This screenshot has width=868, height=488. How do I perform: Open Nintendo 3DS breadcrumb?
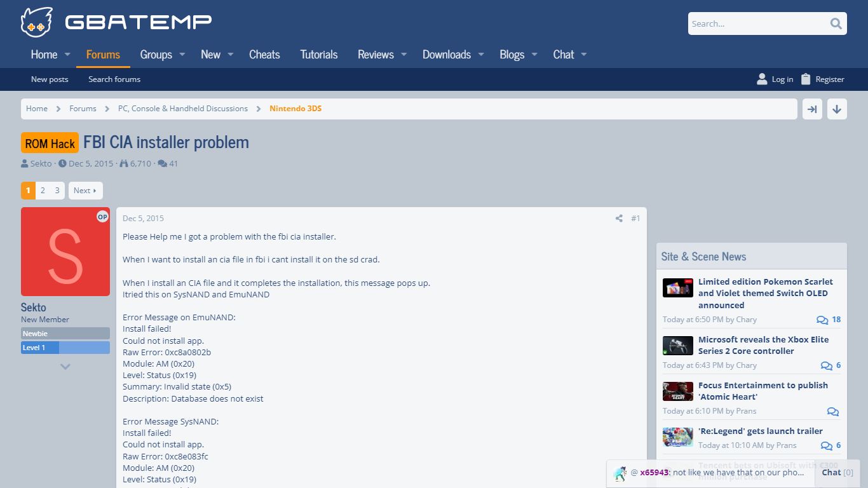[x=295, y=109]
